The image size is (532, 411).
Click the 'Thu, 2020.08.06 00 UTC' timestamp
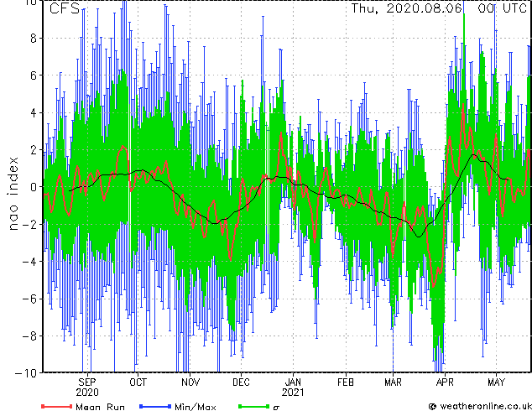point(438,8)
